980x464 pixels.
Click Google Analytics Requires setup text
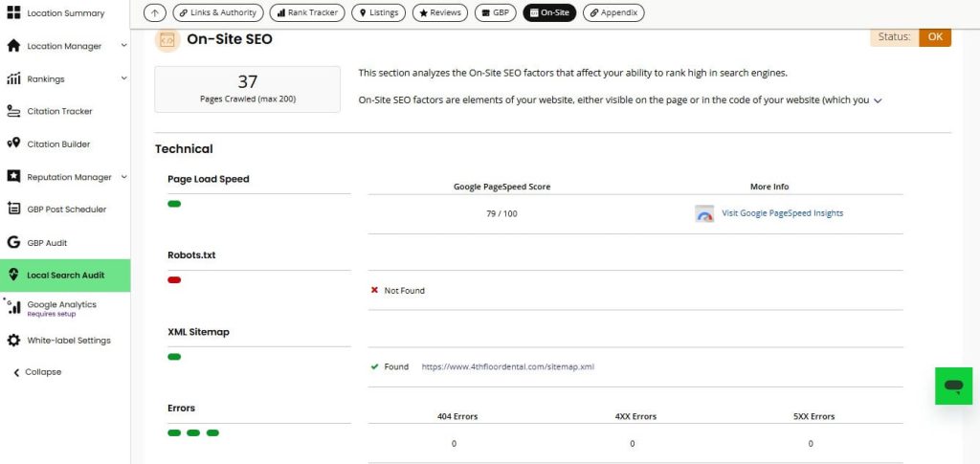click(x=52, y=314)
